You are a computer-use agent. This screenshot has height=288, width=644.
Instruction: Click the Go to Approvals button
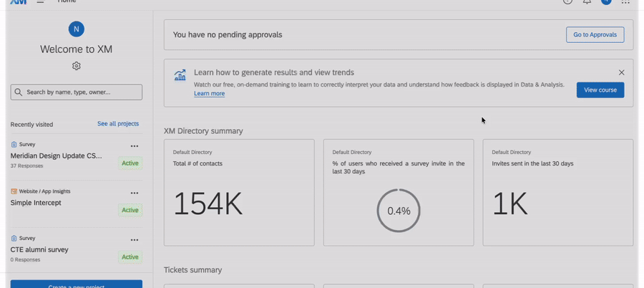pyautogui.click(x=595, y=34)
